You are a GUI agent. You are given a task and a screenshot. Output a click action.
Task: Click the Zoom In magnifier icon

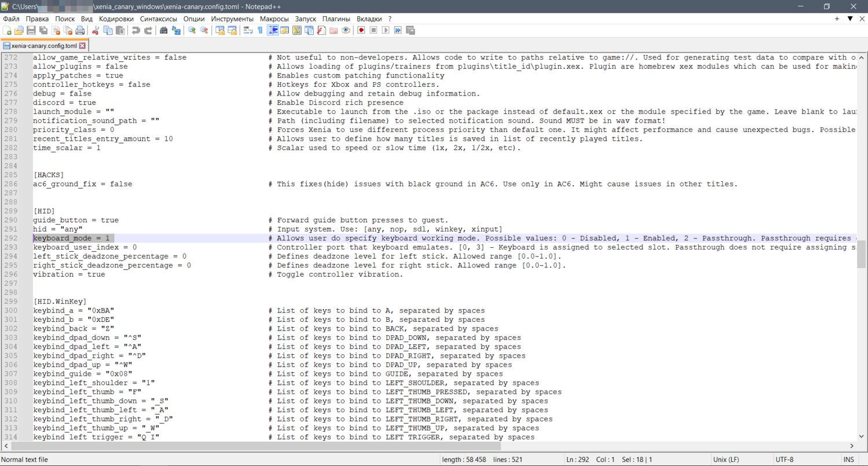[x=192, y=31]
